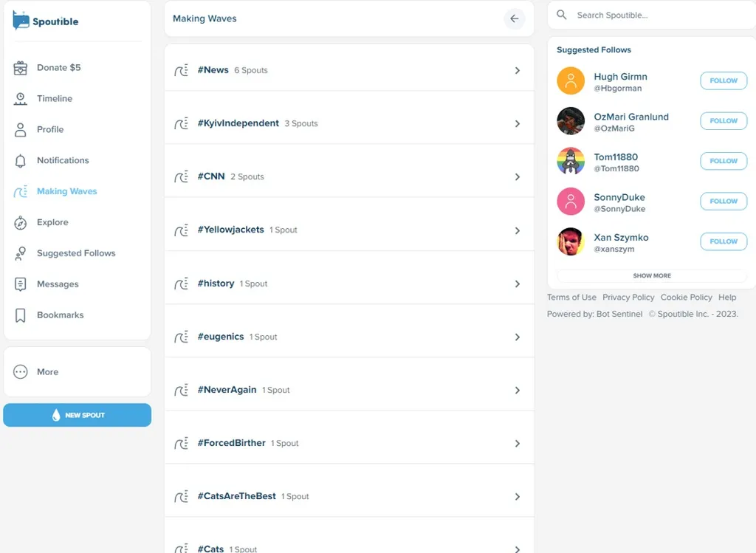Expand the #Yellowjackets chevron

[x=518, y=230]
